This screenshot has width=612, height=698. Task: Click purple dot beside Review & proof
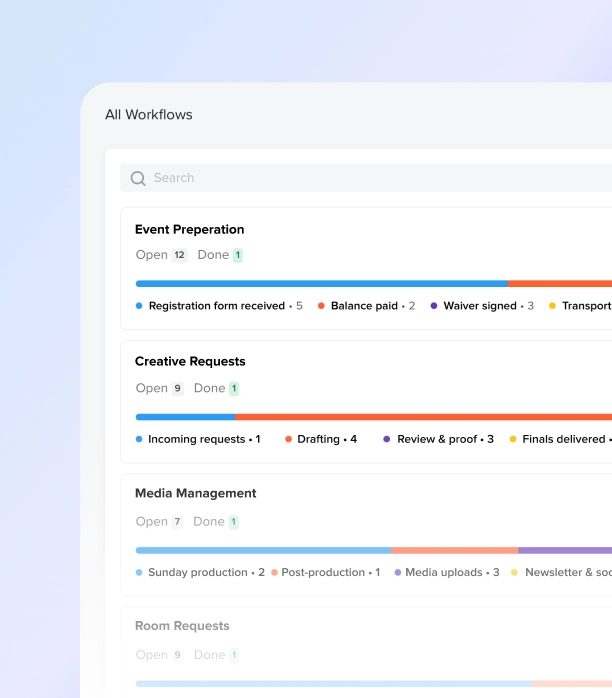pyautogui.click(x=386, y=439)
